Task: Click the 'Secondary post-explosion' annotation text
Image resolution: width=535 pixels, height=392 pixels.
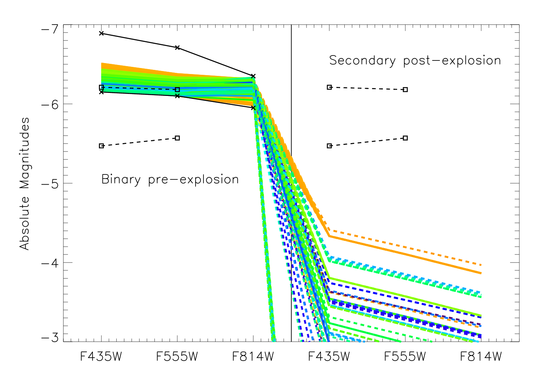Action: [415, 60]
